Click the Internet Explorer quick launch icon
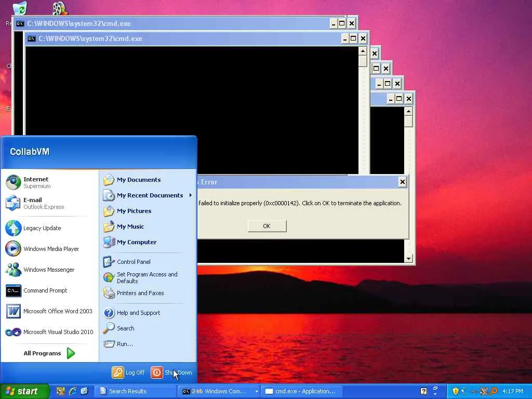Image resolution: width=532 pixels, height=399 pixels. tap(73, 391)
